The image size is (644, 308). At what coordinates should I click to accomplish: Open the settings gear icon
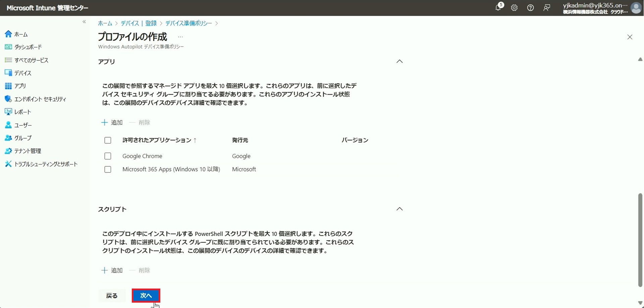click(514, 8)
